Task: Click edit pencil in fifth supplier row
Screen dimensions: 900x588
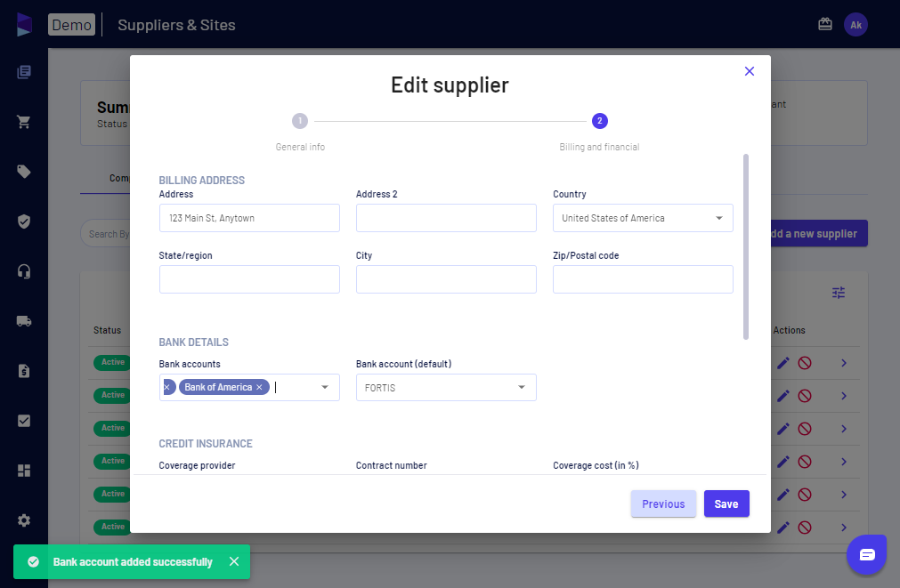Action: [x=782, y=495]
